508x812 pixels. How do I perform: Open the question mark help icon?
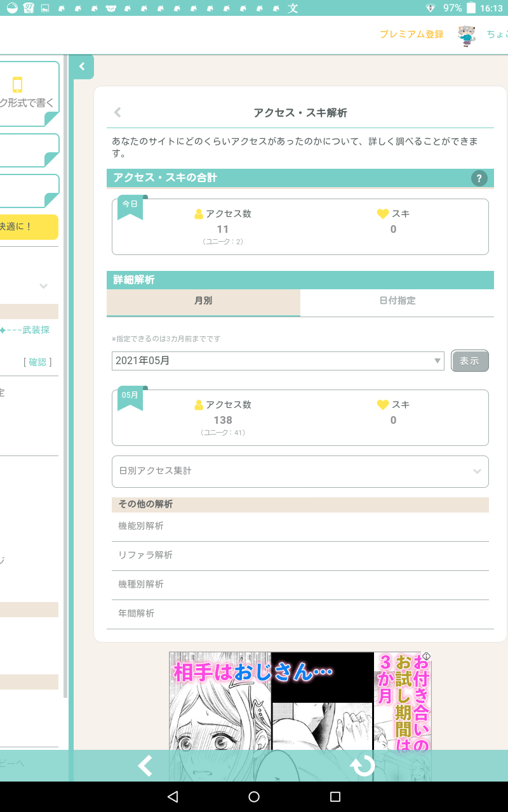[x=479, y=178]
